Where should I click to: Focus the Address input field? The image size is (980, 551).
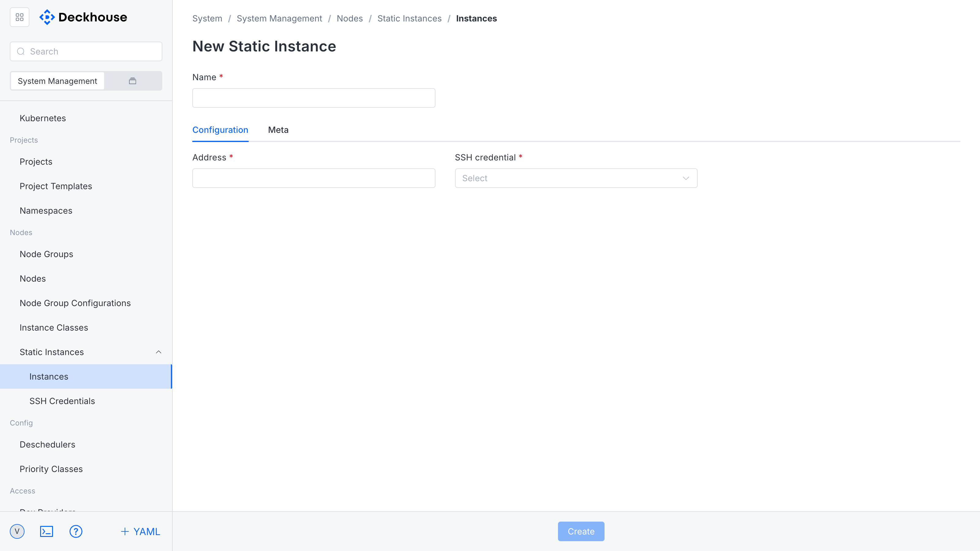click(314, 178)
